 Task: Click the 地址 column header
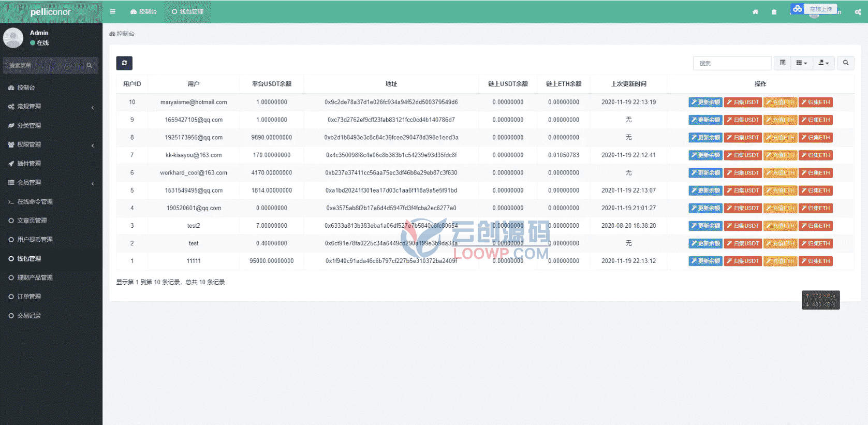391,84
